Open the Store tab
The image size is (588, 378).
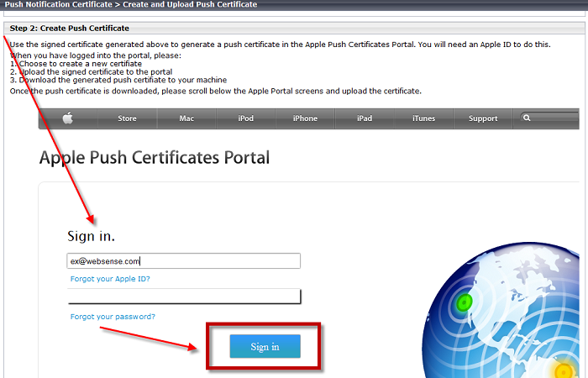tap(127, 118)
